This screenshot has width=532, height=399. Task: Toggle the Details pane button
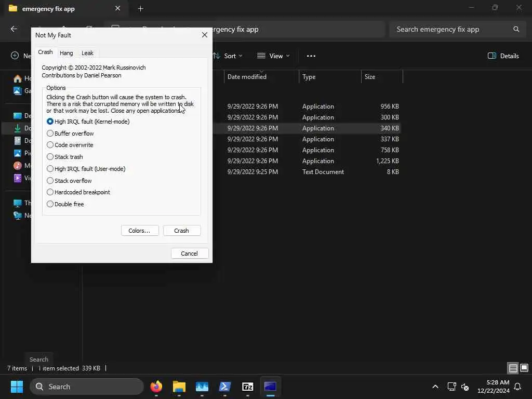503,56
